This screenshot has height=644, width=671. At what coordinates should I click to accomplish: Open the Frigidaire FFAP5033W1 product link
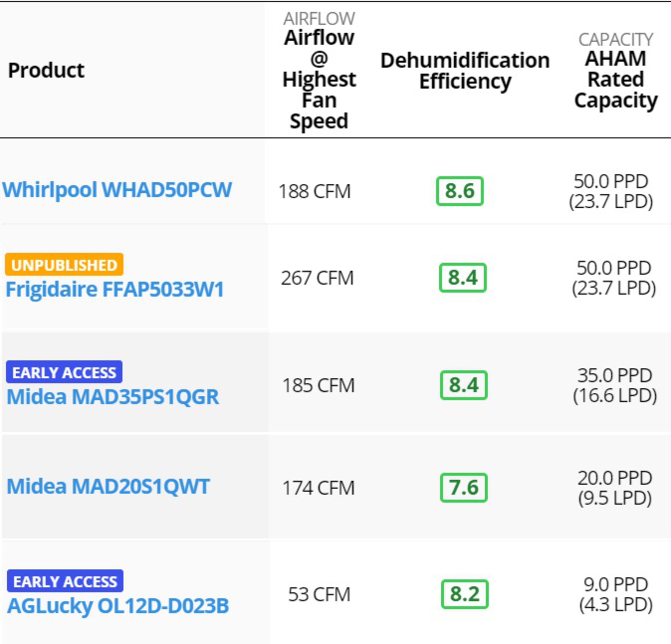click(x=115, y=289)
